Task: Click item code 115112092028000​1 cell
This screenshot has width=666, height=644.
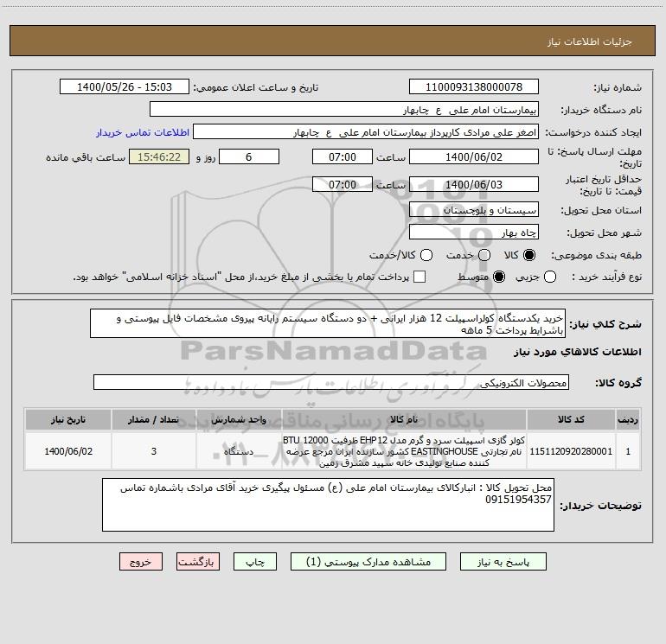Action: point(571,451)
